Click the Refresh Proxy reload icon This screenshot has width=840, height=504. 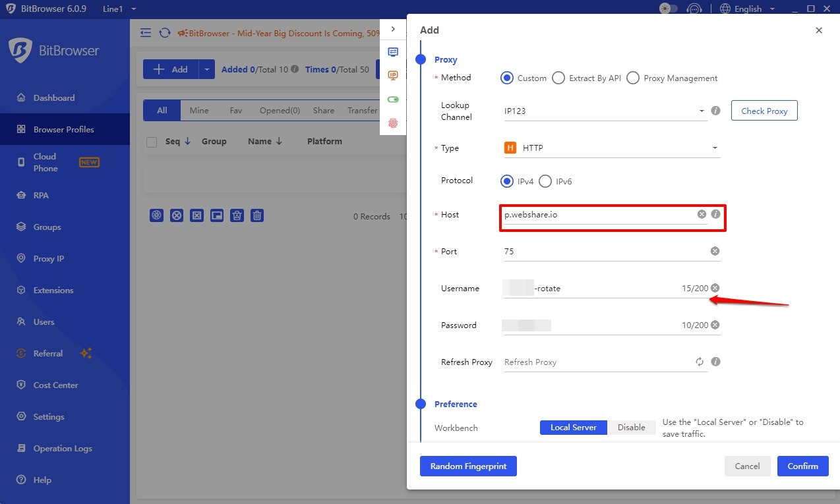700,362
